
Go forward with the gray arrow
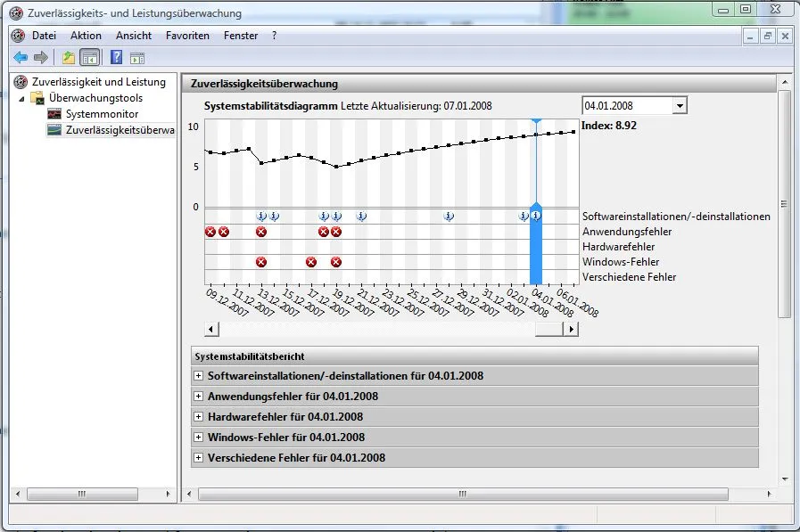[41, 58]
